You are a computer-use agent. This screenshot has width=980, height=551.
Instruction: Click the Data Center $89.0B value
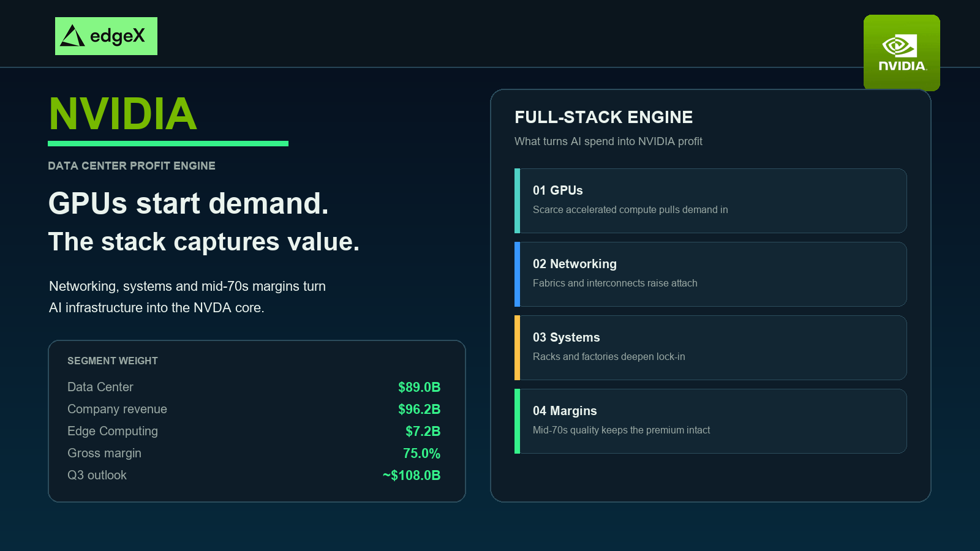pos(419,387)
